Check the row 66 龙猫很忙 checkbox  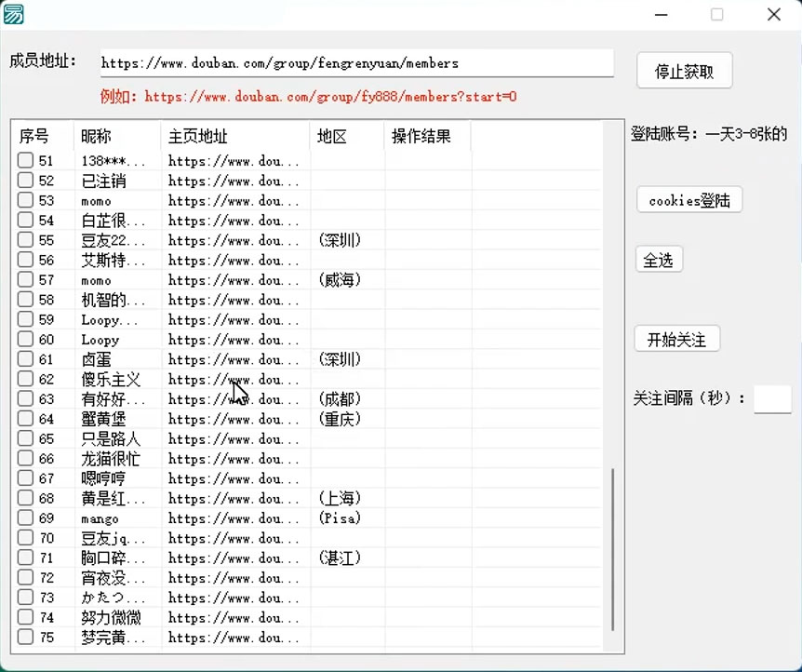(25, 459)
